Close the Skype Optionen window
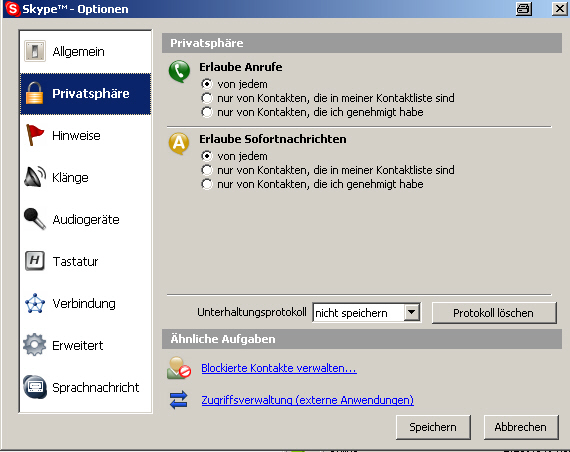The width and height of the screenshot is (570, 452). (560, 9)
